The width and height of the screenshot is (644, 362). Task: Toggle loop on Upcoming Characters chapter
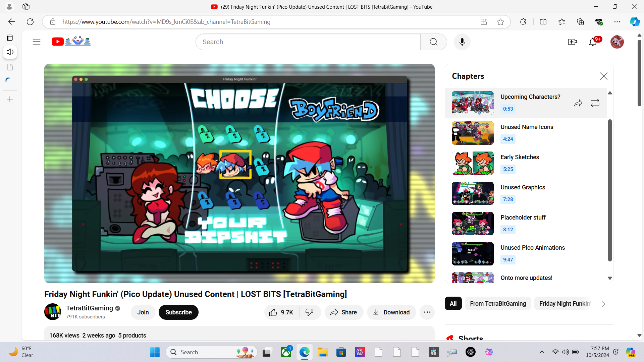[x=595, y=103]
